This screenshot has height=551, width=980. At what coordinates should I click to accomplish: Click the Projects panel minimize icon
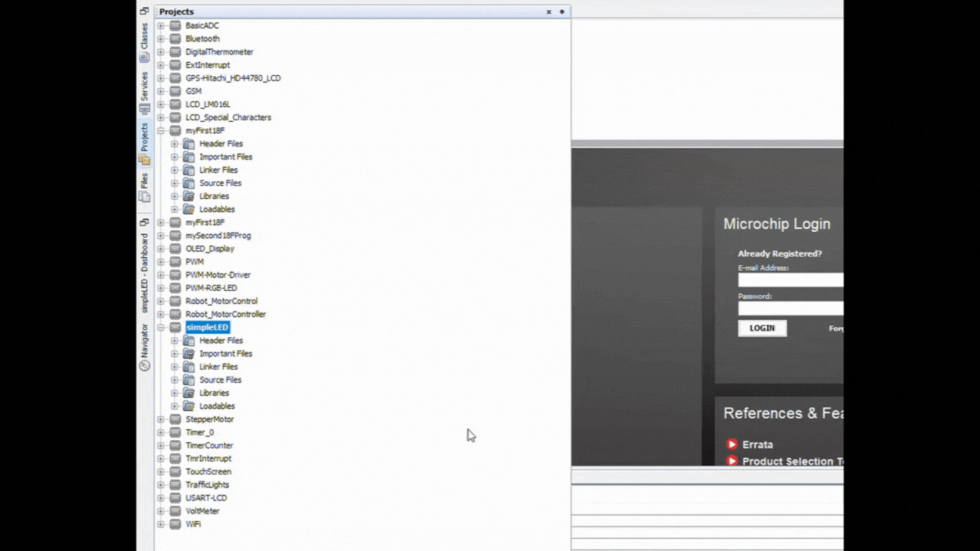point(562,12)
